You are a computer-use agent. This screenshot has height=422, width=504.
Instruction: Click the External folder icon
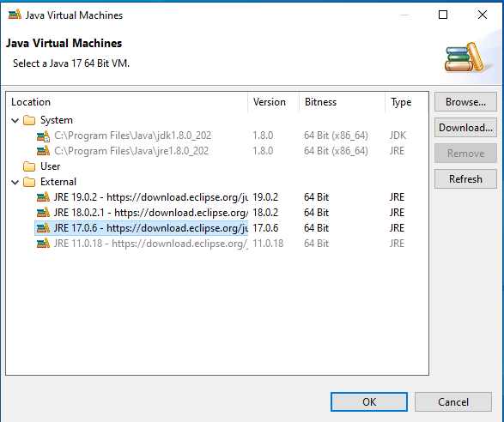pyautogui.click(x=29, y=182)
